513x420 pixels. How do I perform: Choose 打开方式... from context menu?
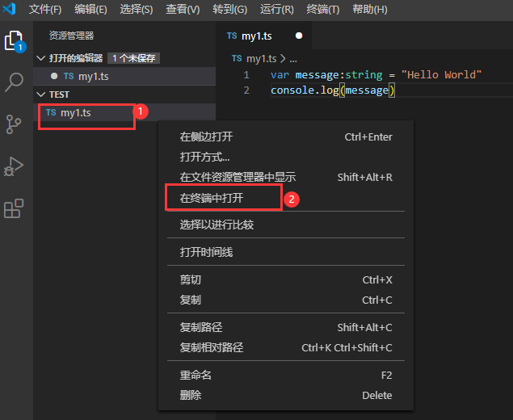tap(286, 157)
